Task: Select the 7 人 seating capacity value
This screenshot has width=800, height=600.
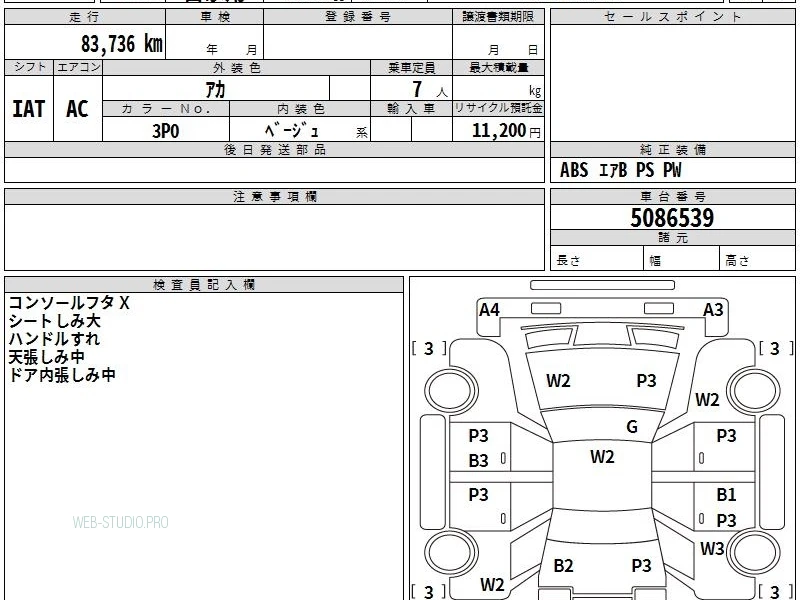Action: pos(430,90)
